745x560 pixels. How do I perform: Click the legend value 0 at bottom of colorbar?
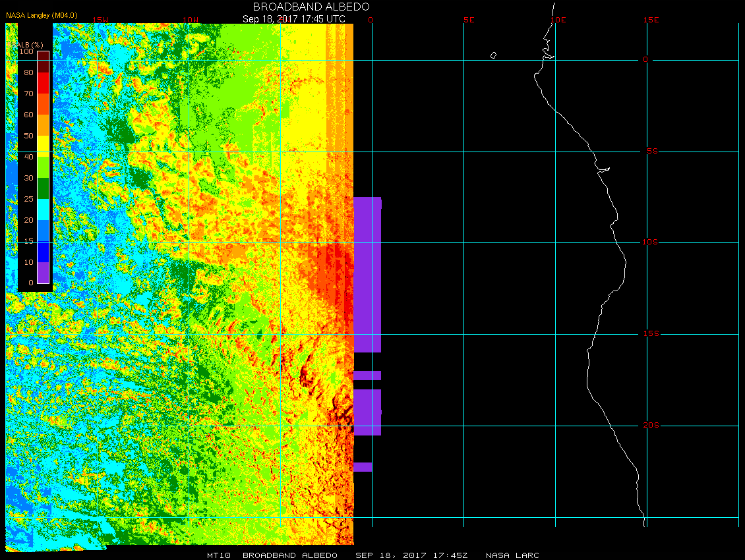31,283
